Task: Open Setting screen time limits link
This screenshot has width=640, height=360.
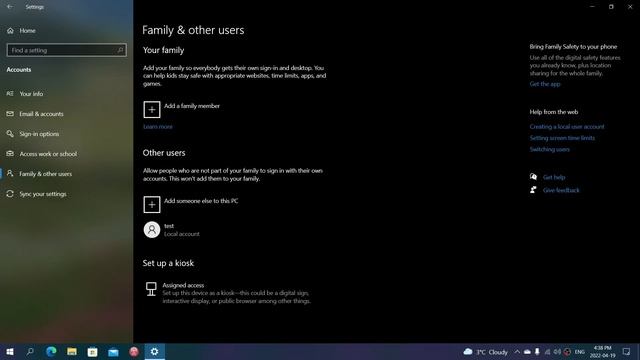Action: click(x=562, y=138)
